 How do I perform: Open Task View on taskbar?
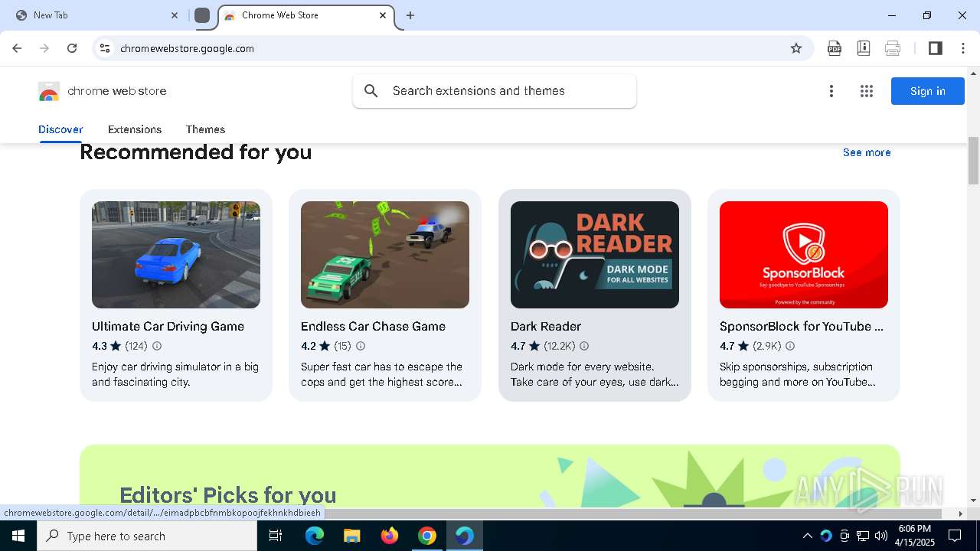pos(276,536)
